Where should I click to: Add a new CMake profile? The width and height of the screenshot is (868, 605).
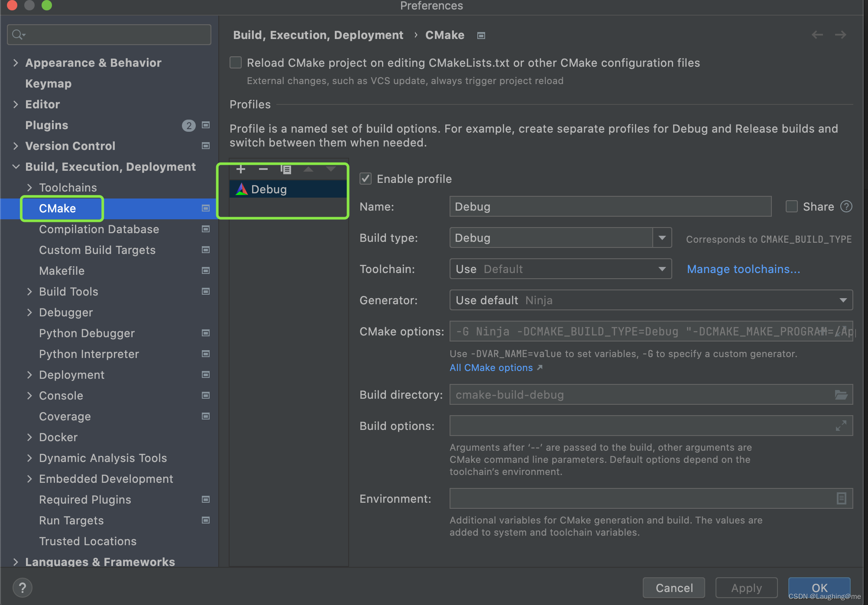pos(241,169)
